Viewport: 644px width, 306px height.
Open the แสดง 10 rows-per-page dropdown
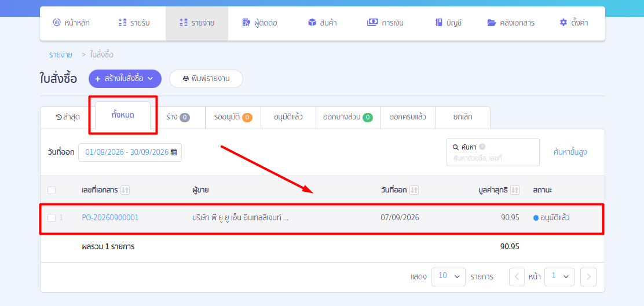tap(448, 277)
